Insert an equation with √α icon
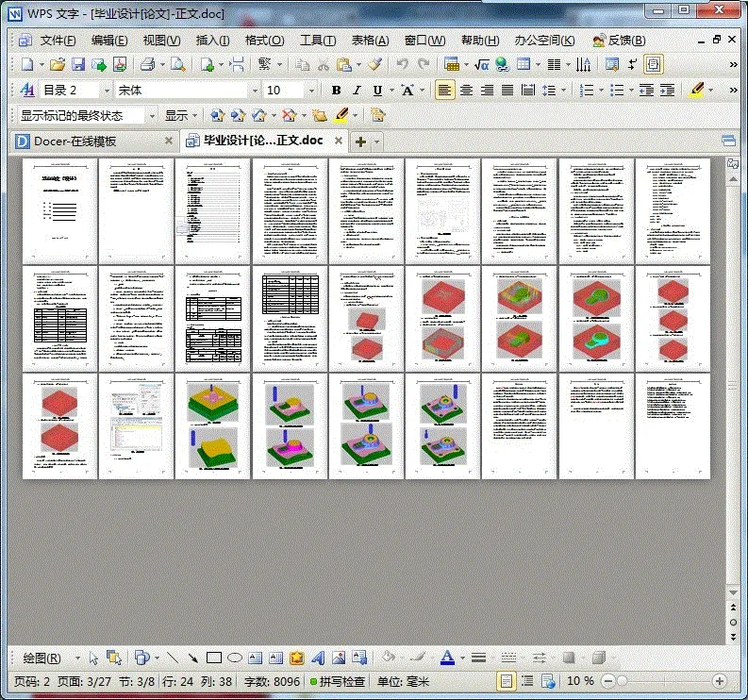 tap(481, 64)
